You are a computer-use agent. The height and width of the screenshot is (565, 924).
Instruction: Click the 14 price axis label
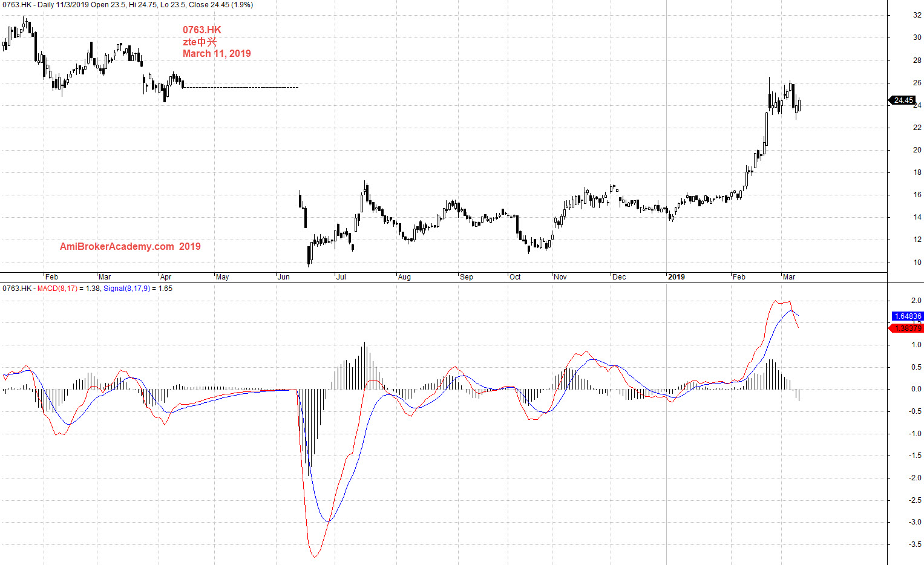coord(917,217)
